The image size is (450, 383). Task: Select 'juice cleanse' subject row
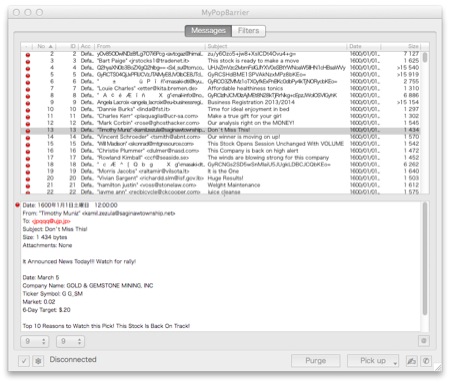coord(224,192)
